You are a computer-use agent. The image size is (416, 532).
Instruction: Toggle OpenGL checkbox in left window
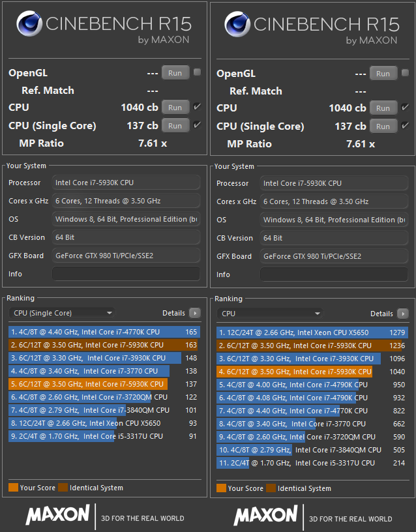(x=197, y=72)
